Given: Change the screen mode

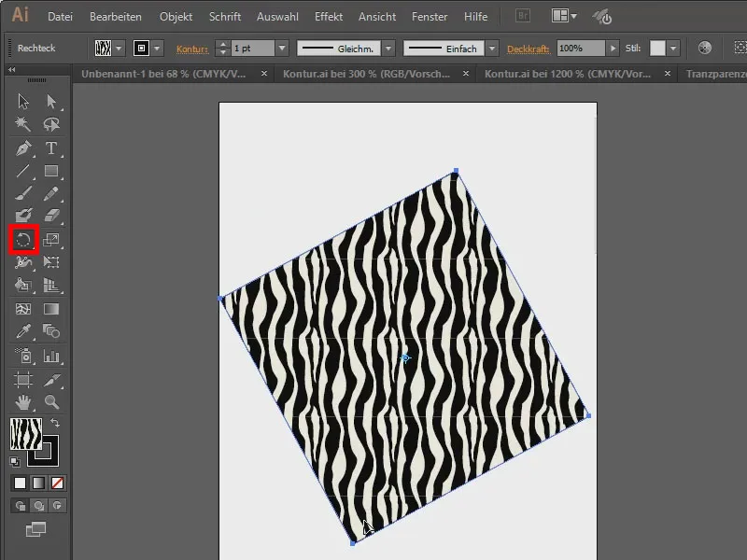Looking at the screenshot, I should pyautogui.click(x=35, y=529).
